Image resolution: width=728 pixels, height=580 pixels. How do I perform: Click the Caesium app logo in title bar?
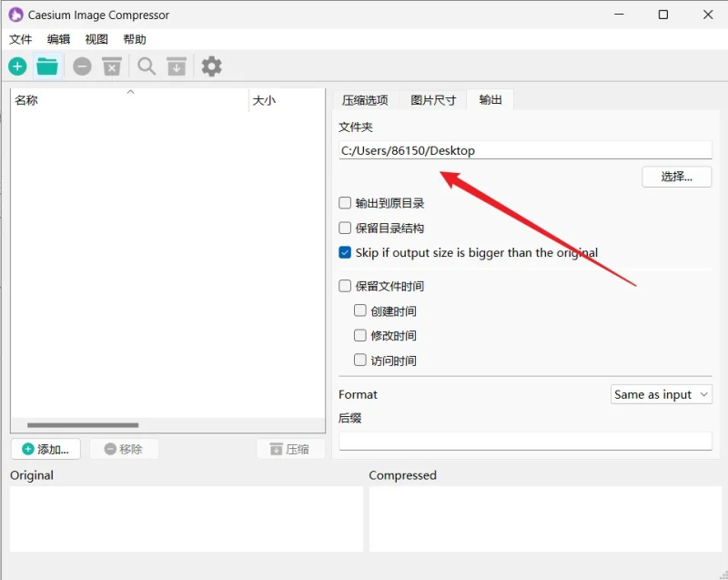(15, 15)
